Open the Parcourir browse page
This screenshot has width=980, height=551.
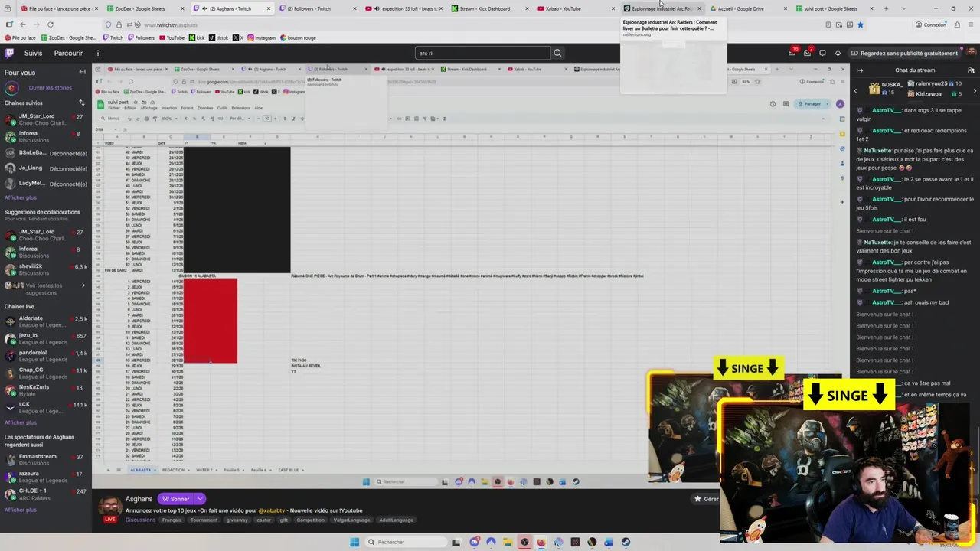point(68,53)
